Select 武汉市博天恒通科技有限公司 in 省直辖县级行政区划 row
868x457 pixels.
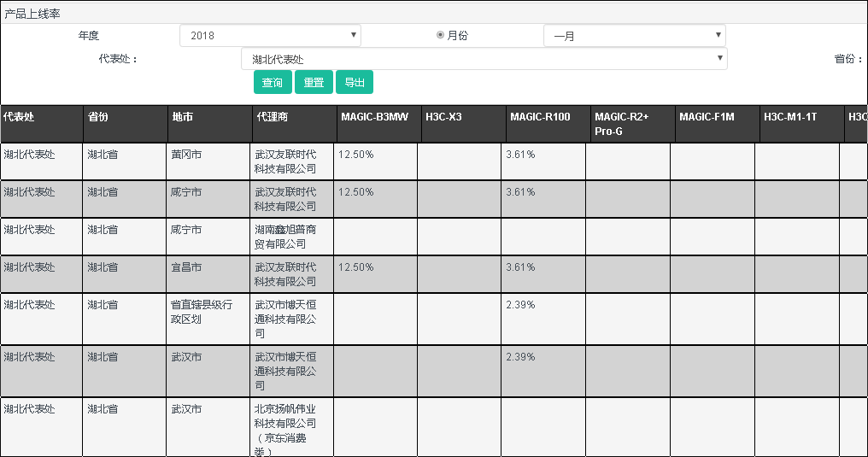(x=291, y=319)
